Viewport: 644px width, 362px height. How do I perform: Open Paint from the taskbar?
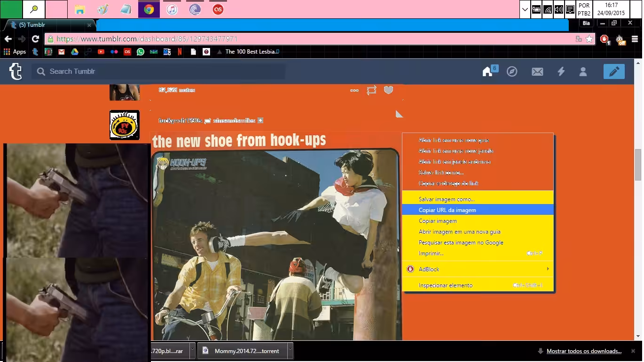pos(103,9)
